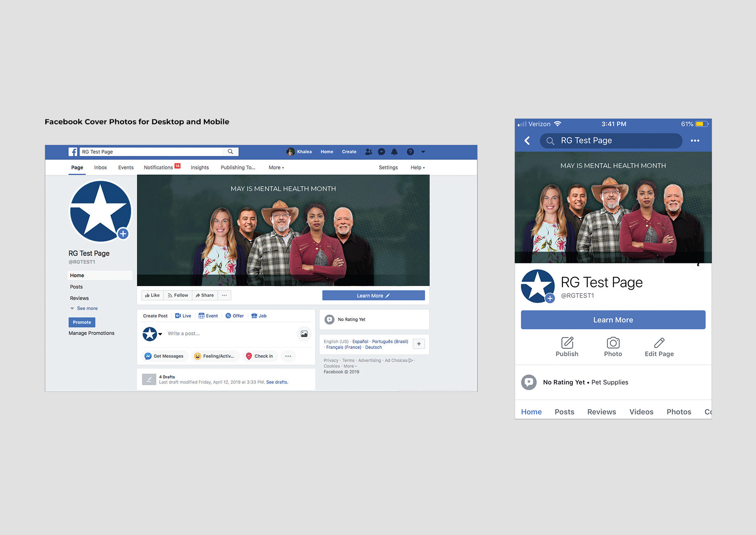Screen dimensions: 756x535
Task: Expand See more in left sidebar
Action: [x=84, y=309]
